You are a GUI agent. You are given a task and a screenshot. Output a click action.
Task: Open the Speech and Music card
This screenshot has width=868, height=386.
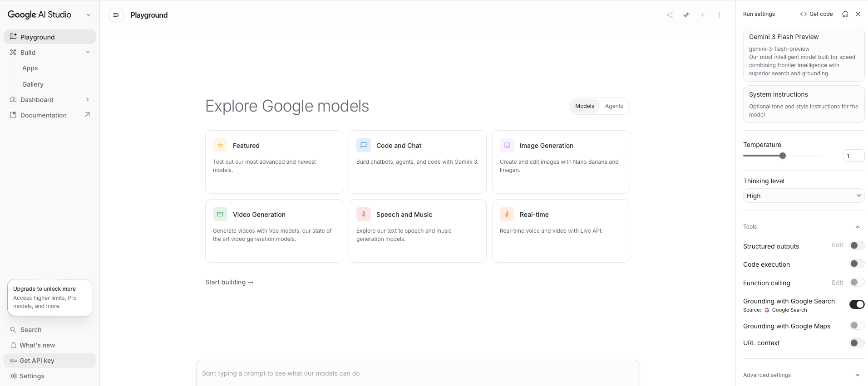pyautogui.click(x=418, y=231)
